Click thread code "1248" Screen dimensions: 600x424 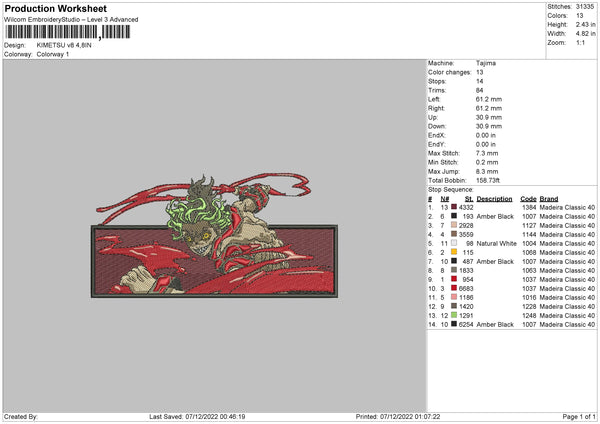coord(529,316)
